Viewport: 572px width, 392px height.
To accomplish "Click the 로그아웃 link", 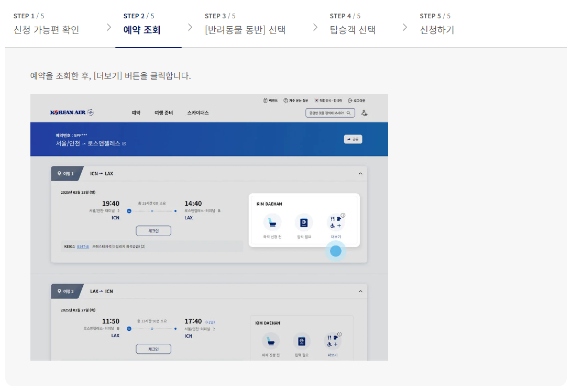I will 357,100.
